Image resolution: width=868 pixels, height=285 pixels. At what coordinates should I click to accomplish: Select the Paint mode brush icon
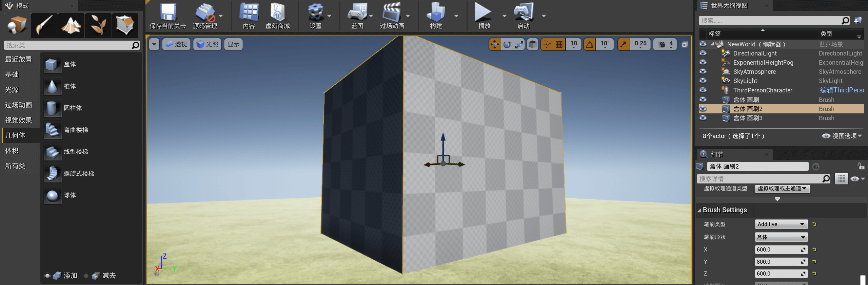[44, 25]
